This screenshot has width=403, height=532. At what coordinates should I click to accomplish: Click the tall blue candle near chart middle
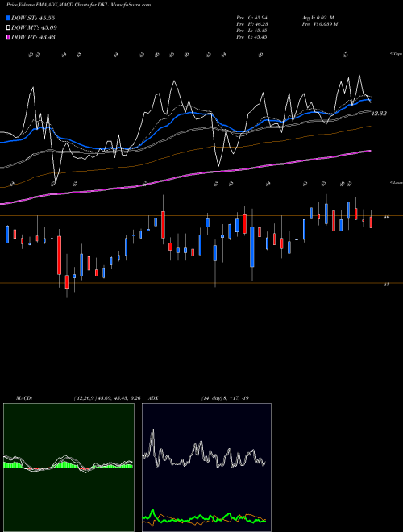[x=252, y=247]
